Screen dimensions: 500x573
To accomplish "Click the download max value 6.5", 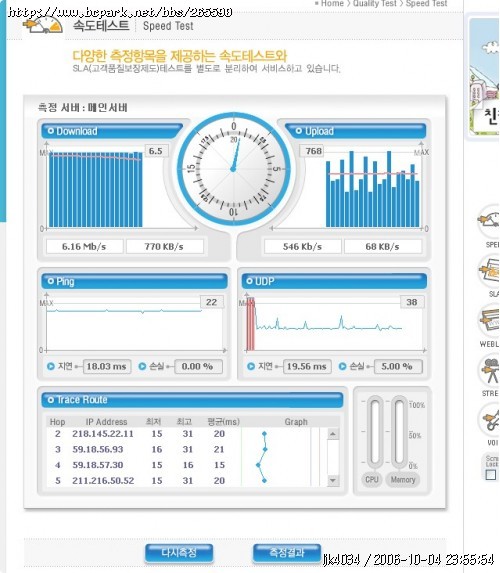I will click(156, 151).
